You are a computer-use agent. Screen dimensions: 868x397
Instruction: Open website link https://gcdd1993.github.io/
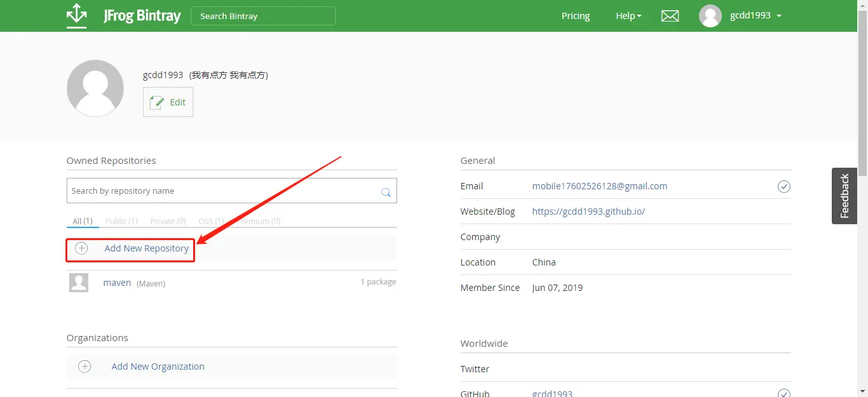coord(588,212)
